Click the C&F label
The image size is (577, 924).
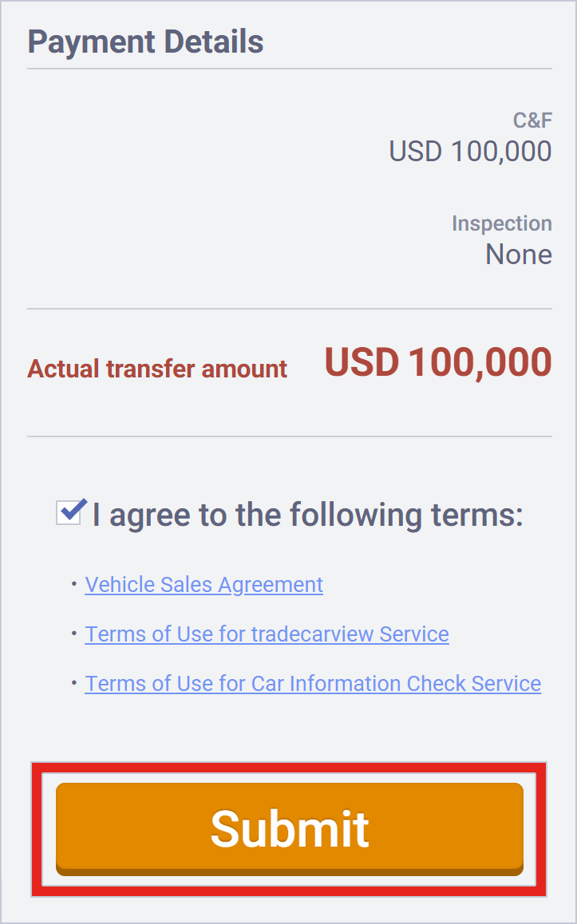[532, 120]
